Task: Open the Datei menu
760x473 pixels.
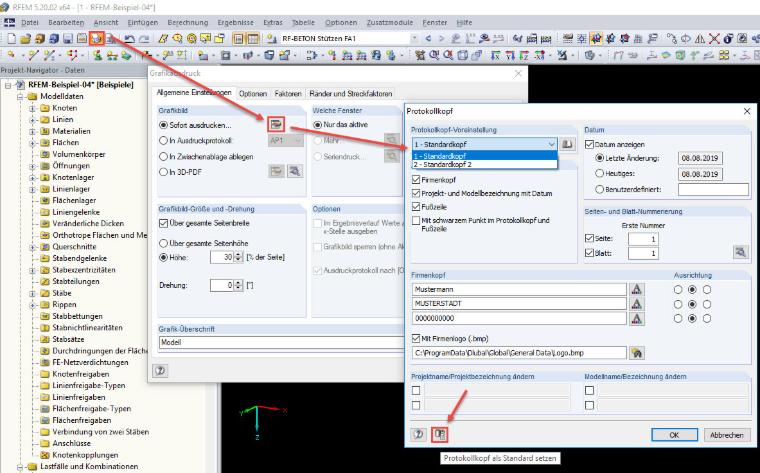Action: point(30,23)
